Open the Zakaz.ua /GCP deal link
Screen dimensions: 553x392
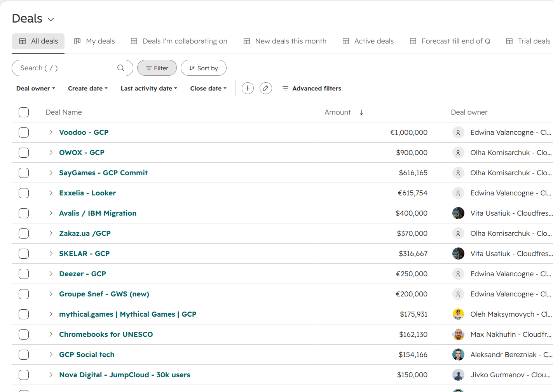[x=85, y=233]
